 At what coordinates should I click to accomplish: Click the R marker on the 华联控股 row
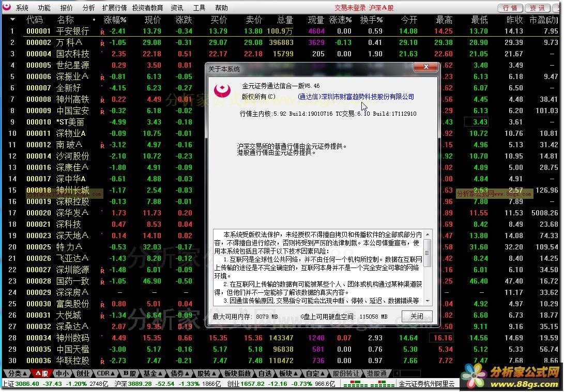pos(102,362)
